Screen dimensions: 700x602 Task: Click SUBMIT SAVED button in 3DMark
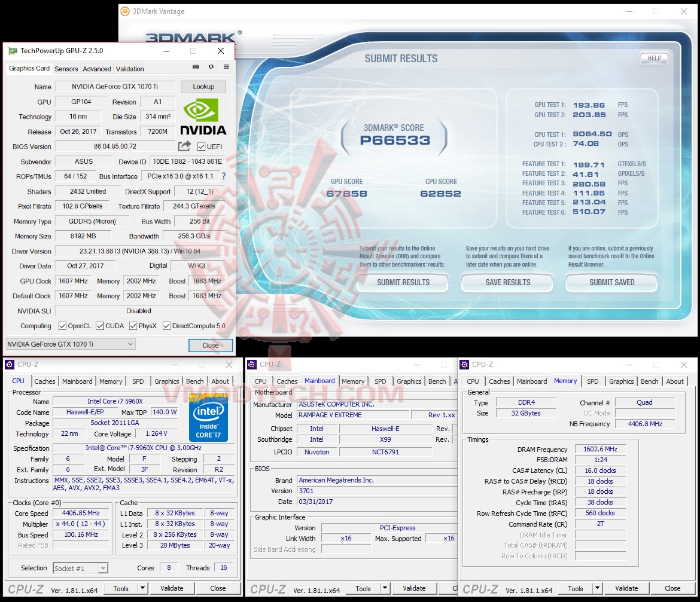(x=611, y=282)
